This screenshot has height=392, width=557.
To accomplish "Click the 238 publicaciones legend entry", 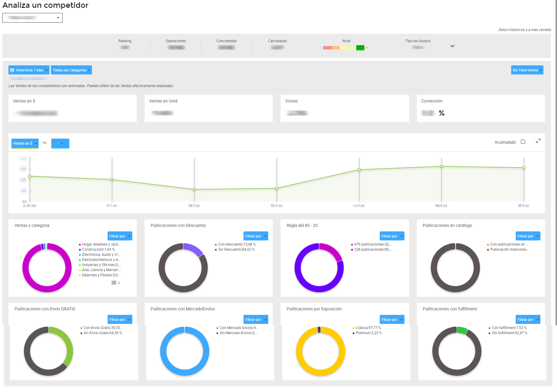I will tap(371, 249).
